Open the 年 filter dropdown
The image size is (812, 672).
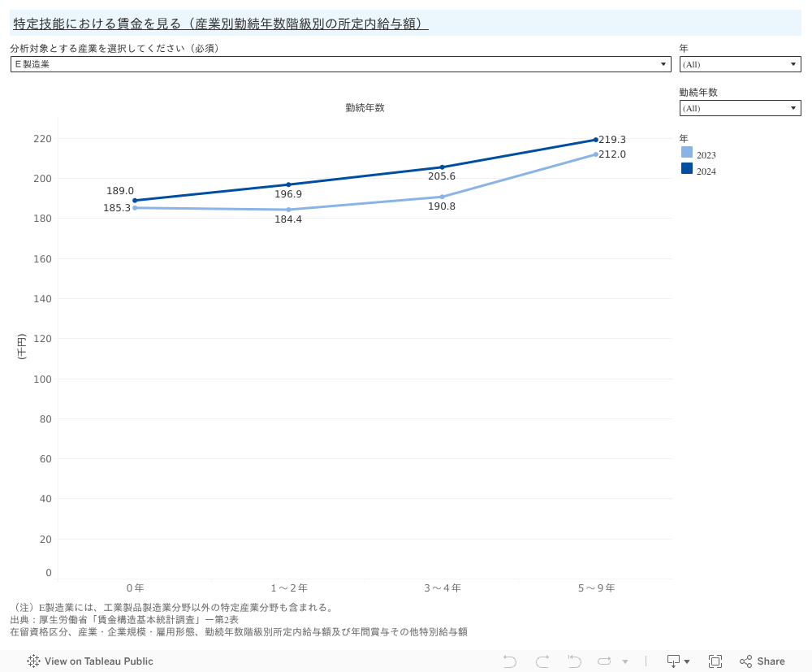740,64
